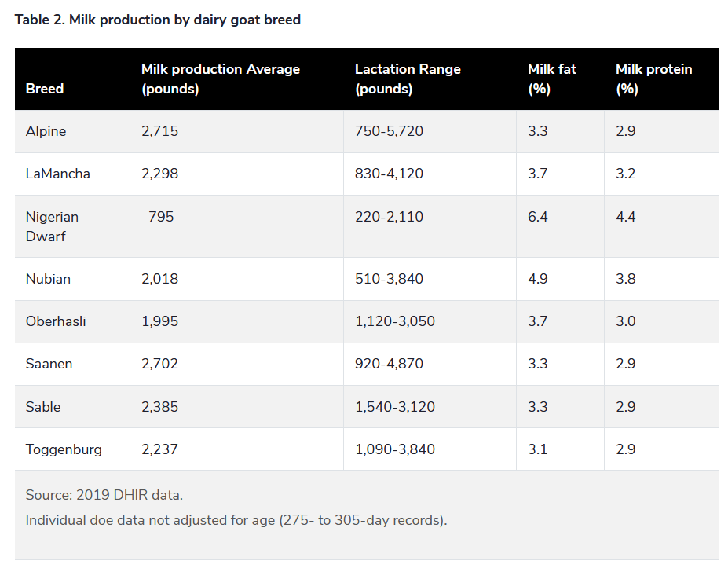The height and width of the screenshot is (568, 728).
Task: Select the Saanen breed cell
Action: (x=48, y=364)
